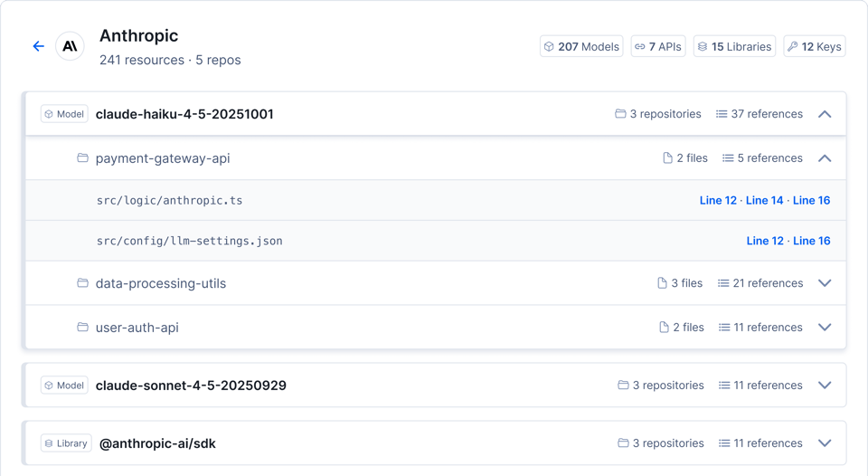The width and height of the screenshot is (868, 476).
Task: Click the Library badge beside @anthropic-ai/sdk
Action: coord(66,443)
